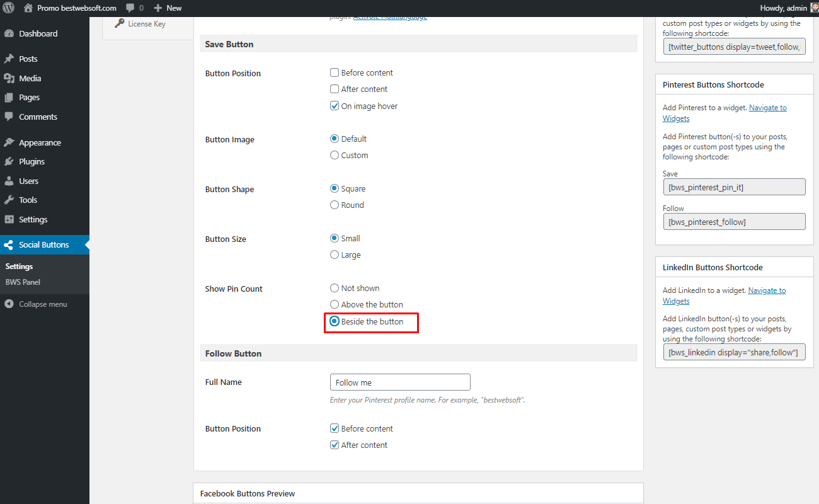Click New in admin bar
The image size is (819, 504).
click(x=174, y=8)
